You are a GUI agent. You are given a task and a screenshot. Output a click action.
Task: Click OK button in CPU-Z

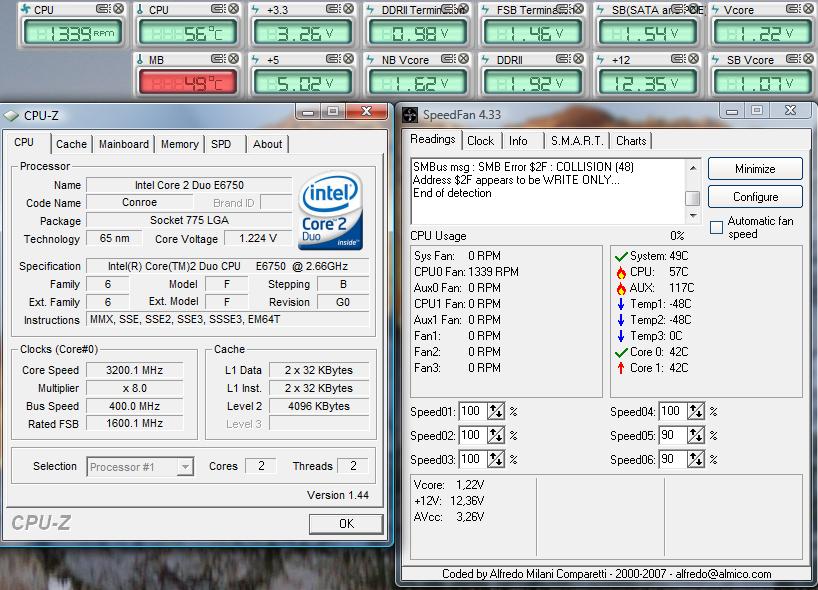(x=346, y=524)
